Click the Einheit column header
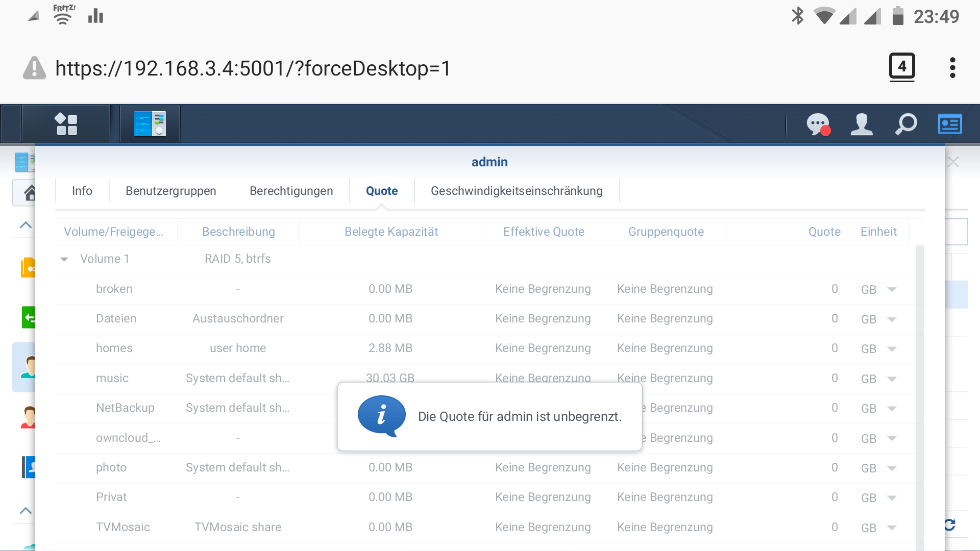980x551 pixels. 879,232
